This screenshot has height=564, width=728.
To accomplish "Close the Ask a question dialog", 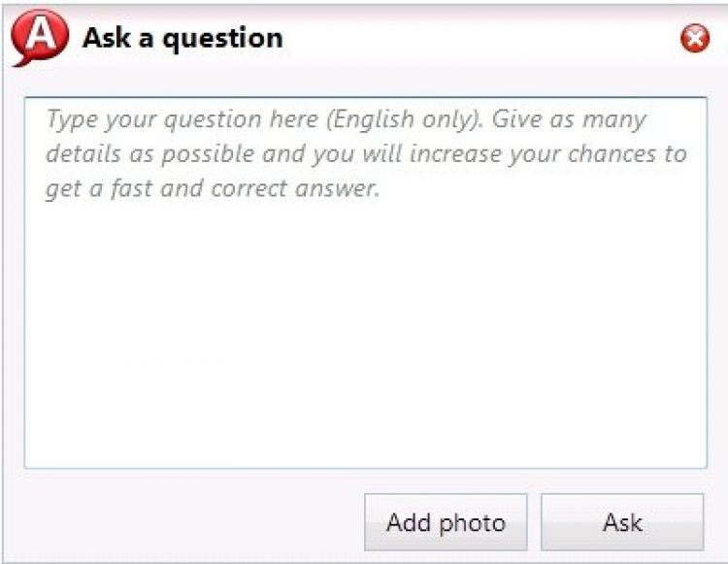I will (x=695, y=39).
